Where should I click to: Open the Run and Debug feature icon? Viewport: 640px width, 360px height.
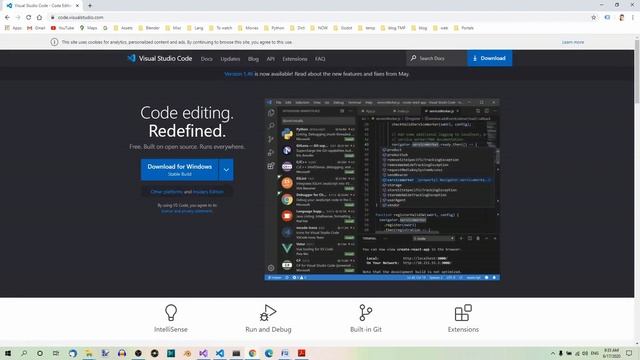pos(268,313)
